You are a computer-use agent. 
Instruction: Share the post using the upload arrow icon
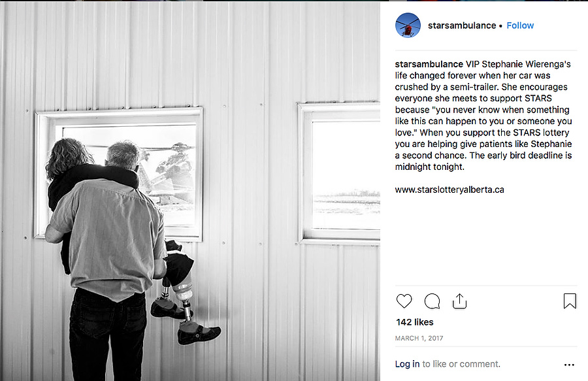point(459,301)
